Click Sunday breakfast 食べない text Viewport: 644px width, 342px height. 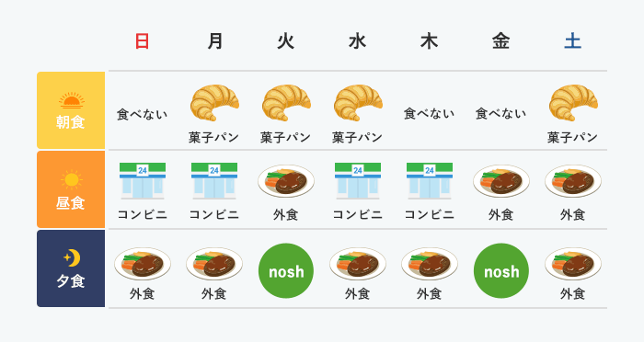tap(142, 114)
